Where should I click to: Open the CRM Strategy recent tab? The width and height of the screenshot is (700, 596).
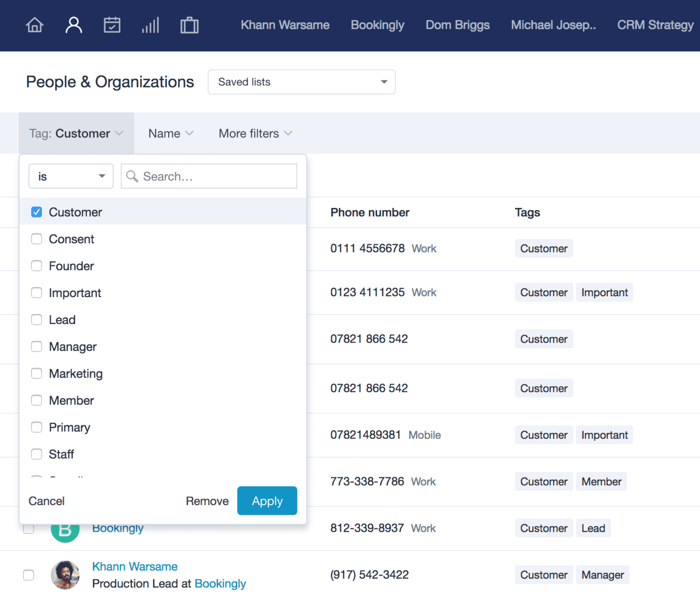[655, 25]
